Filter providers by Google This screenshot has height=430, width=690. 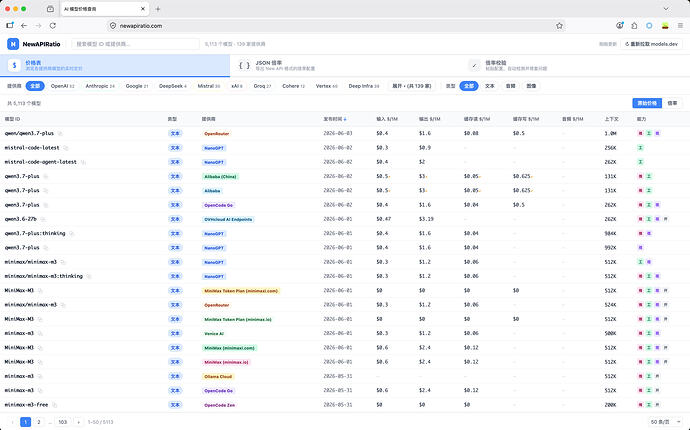pyautogui.click(x=137, y=86)
